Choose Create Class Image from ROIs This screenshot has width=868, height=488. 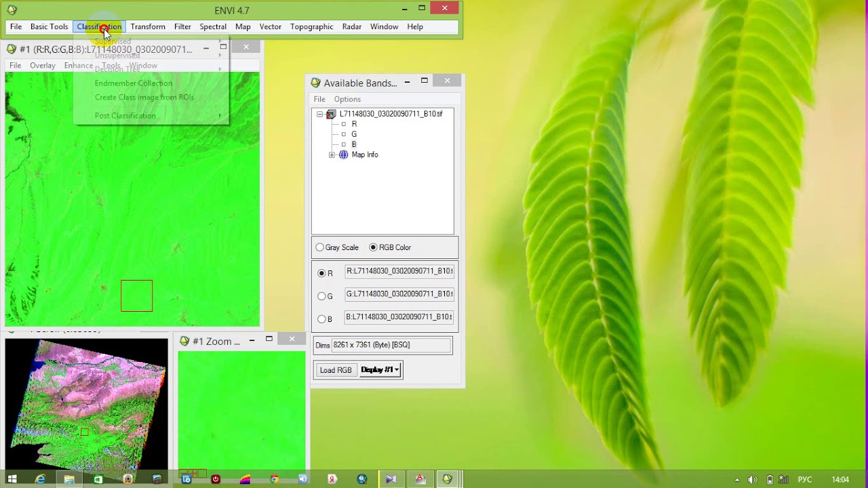[144, 98]
